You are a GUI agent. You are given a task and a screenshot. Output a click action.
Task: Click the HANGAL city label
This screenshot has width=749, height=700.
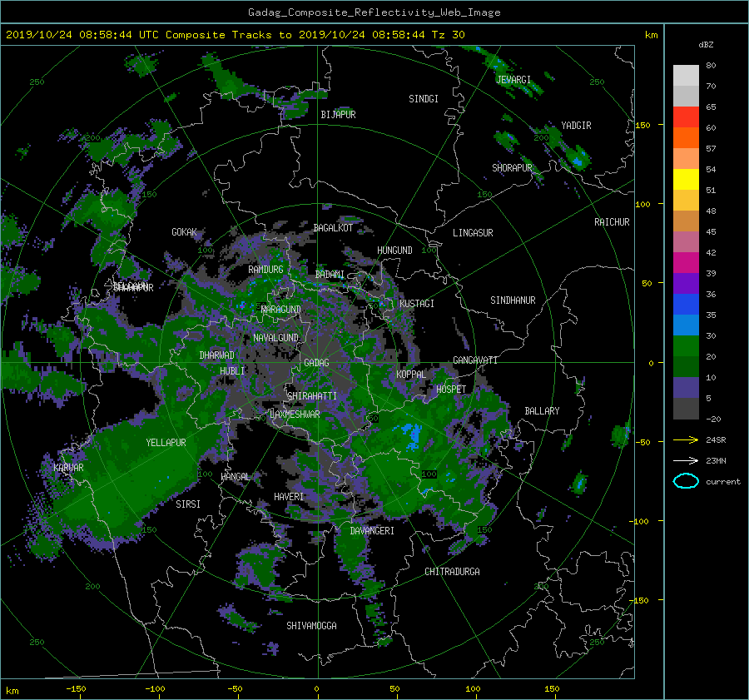236,477
